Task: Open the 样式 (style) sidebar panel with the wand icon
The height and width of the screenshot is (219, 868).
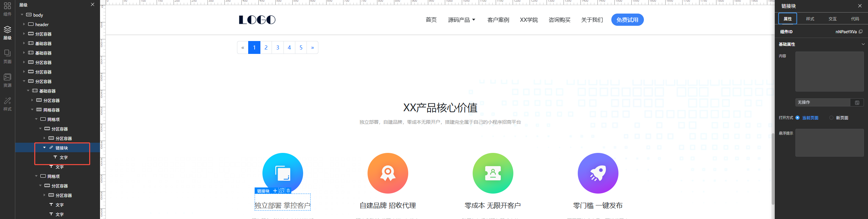Action: [x=7, y=104]
